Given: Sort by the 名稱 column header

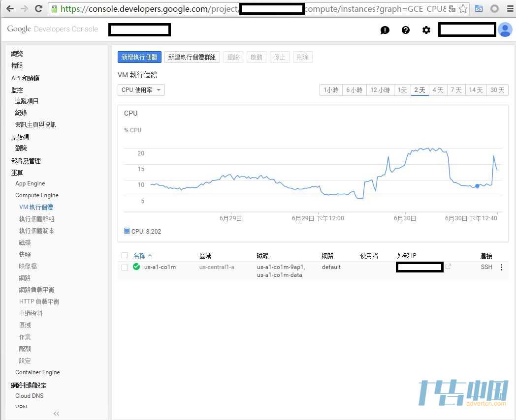Looking at the screenshot, I should point(139,256).
